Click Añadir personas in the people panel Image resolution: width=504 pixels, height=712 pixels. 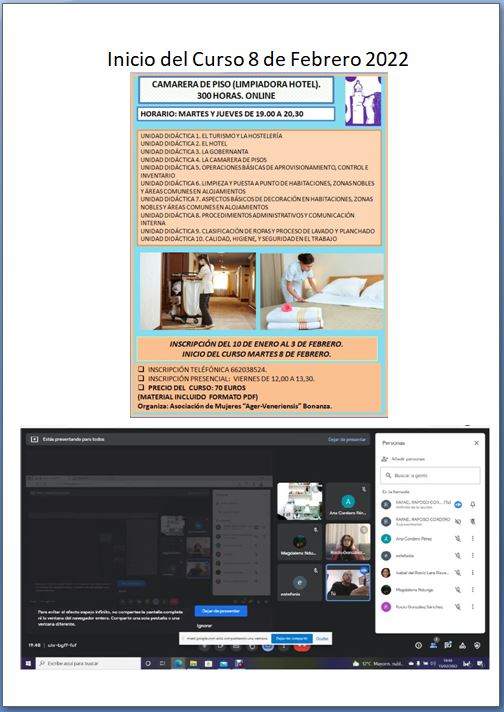pyautogui.click(x=403, y=459)
